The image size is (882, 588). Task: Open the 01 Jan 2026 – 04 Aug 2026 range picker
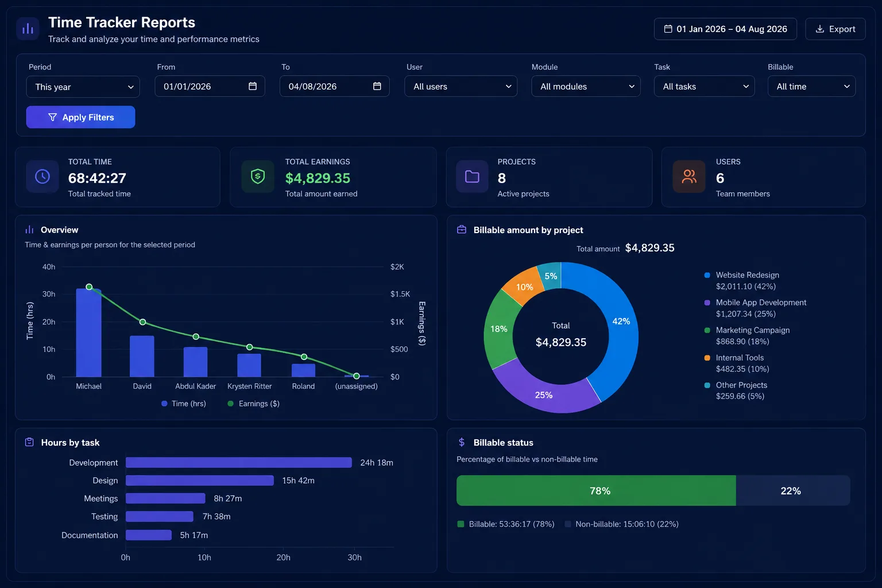725,29
